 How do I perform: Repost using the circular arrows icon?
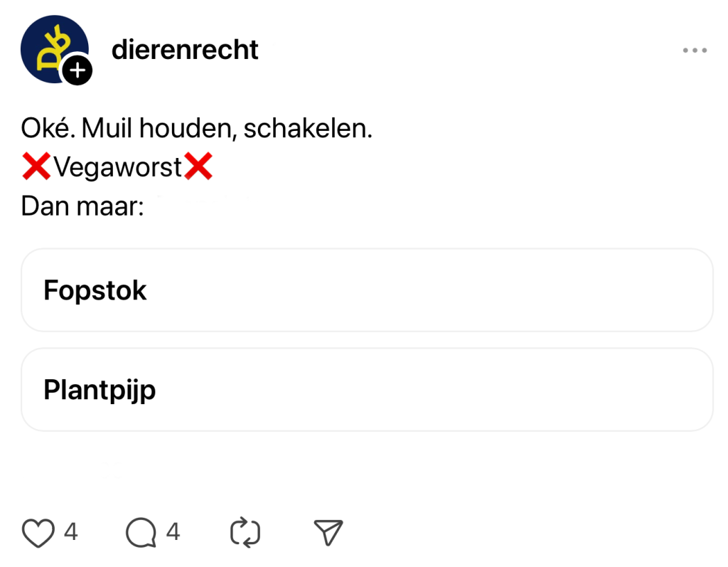(x=246, y=533)
